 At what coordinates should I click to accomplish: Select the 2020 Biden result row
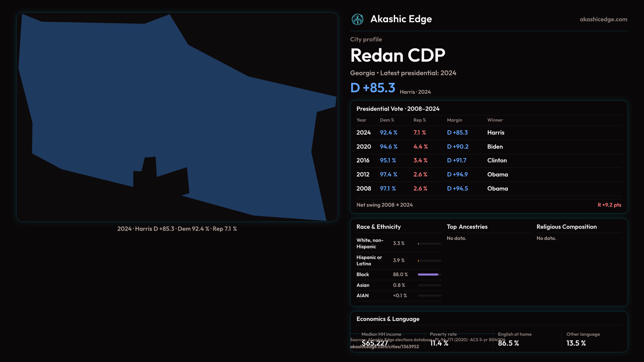[488, 147]
